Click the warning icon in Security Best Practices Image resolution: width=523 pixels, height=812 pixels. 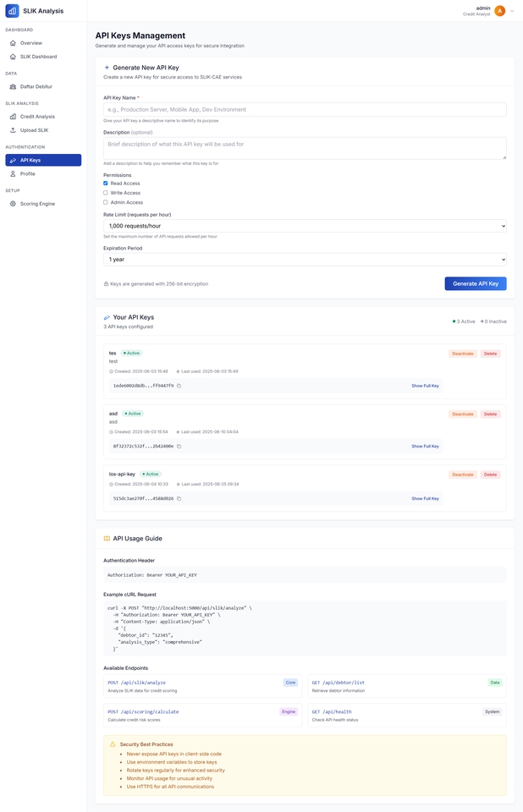coord(113,744)
